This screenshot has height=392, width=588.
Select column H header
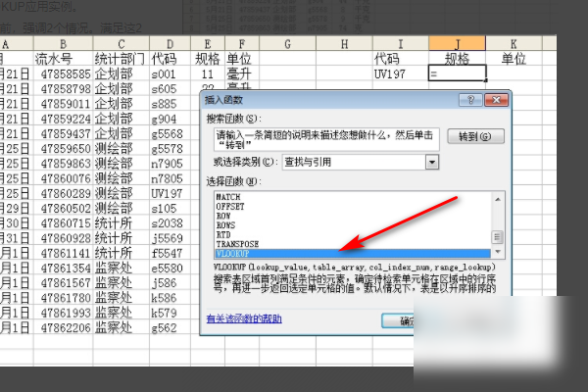click(344, 43)
